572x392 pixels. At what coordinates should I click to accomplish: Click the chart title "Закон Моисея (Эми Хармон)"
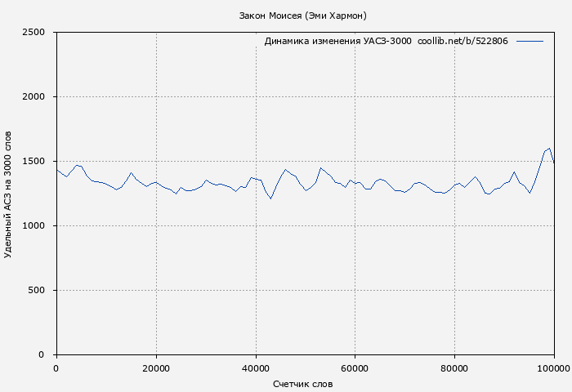[302, 16]
